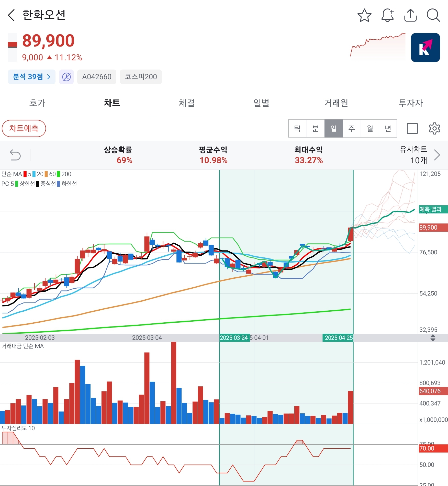
Task: Open the share icon
Action: coord(410,15)
